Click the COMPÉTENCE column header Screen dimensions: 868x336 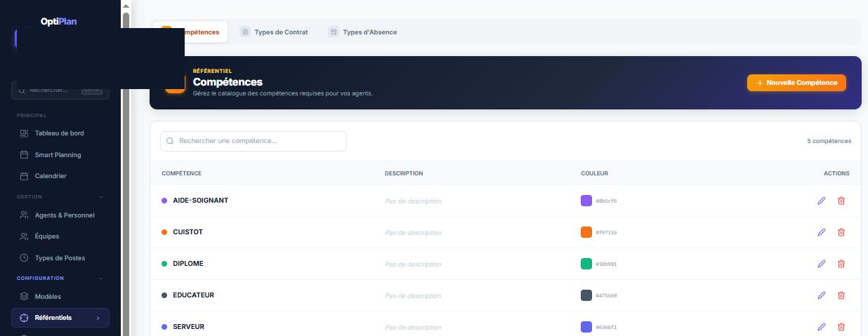(x=182, y=173)
